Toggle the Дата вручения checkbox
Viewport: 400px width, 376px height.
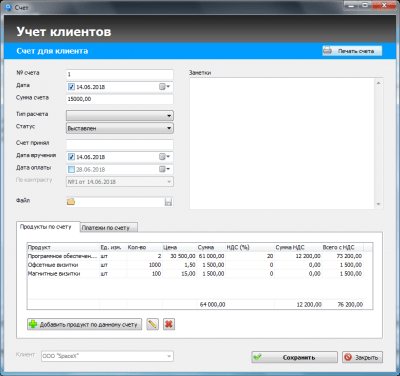coord(71,157)
